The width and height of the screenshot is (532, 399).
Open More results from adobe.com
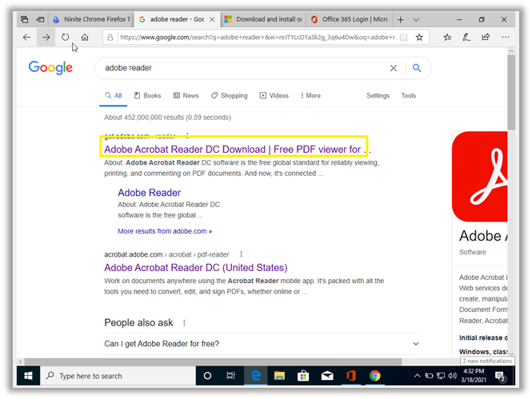pos(165,231)
